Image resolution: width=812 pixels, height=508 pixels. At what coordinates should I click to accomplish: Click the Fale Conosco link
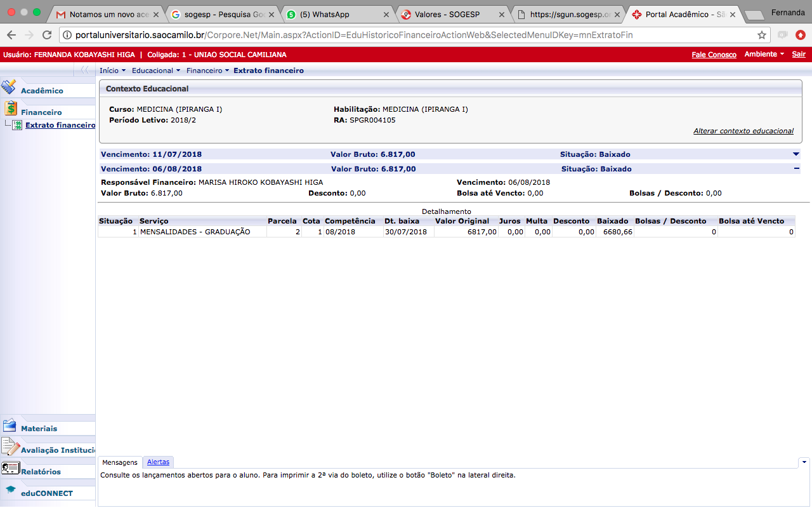pos(714,55)
